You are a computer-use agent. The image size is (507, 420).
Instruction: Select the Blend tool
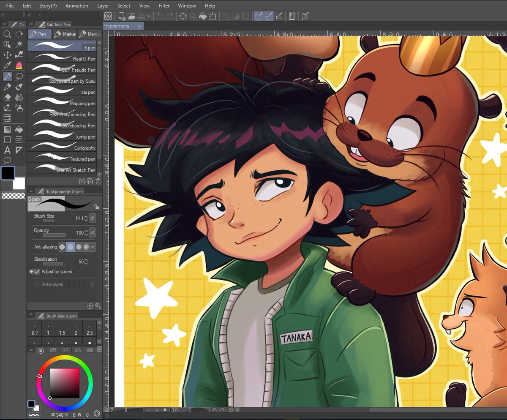pyautogui.click(x=19, y=97)
